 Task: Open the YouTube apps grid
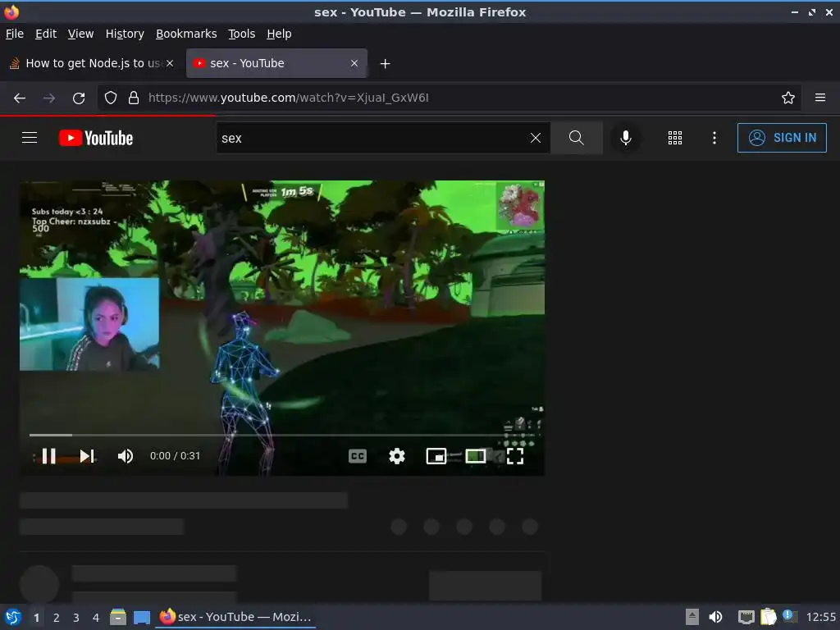(675, 138)
